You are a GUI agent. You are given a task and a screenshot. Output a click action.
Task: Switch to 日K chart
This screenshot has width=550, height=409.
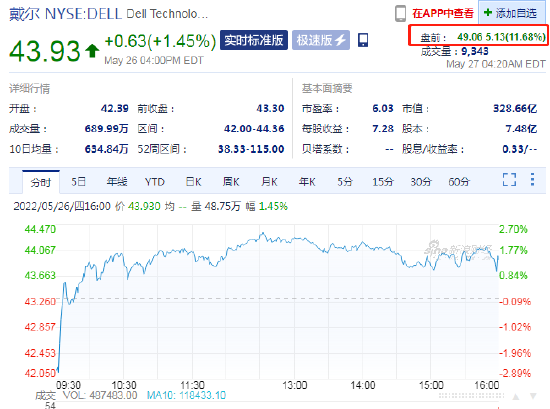click(x=193, y=182)
